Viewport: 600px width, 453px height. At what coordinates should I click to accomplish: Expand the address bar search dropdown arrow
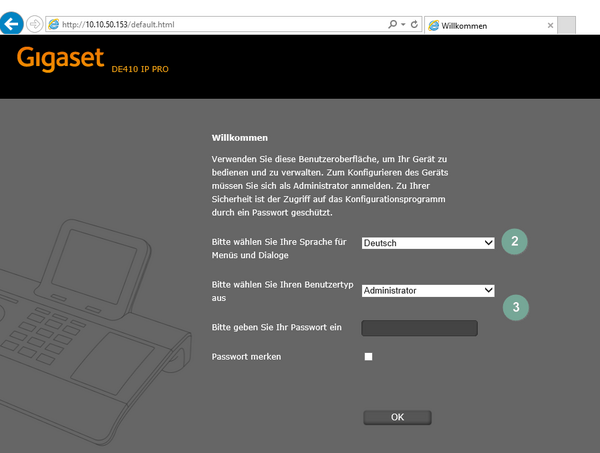tap(401, 24)
